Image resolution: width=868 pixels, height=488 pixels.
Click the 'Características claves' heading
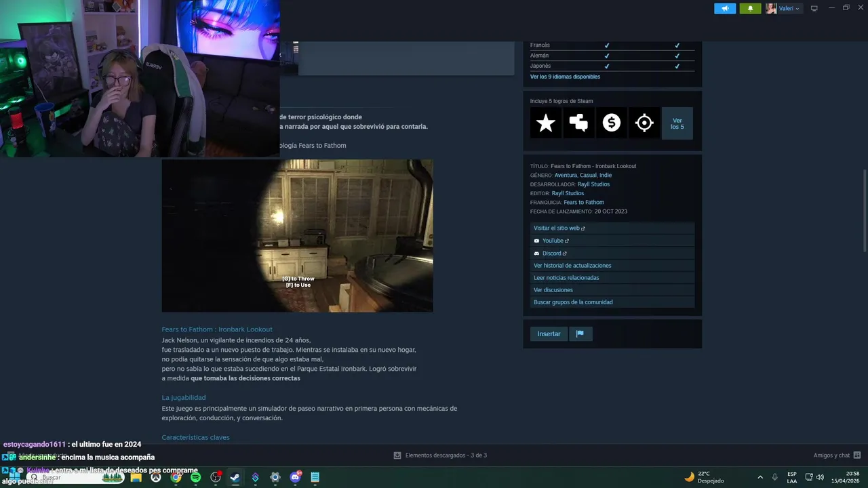tap(195, 437)
